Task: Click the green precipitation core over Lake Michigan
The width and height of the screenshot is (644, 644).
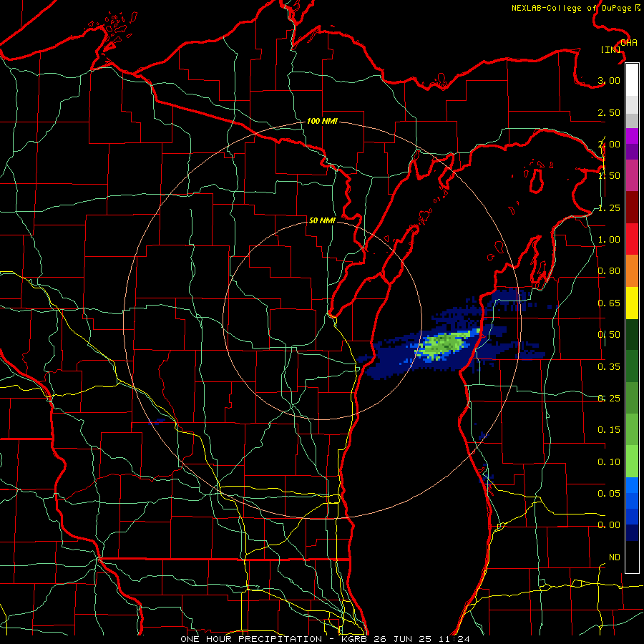Action: [x=446, y=344]
